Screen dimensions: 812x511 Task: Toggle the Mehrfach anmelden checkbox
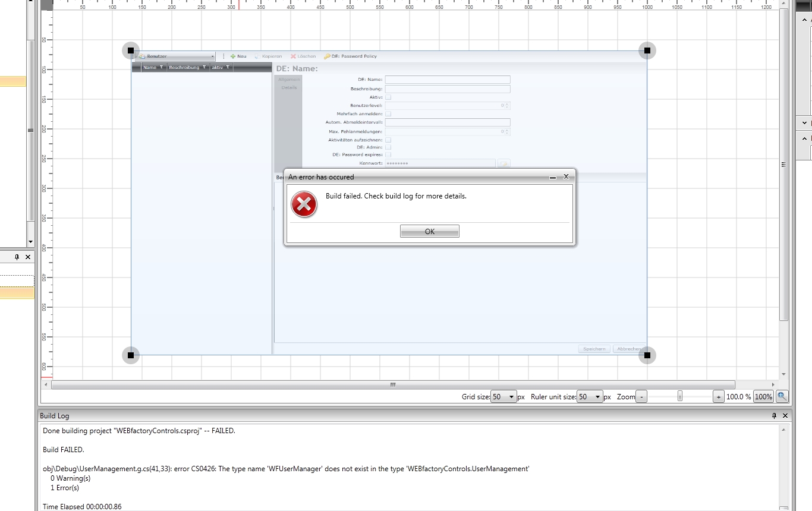(388, 113)
